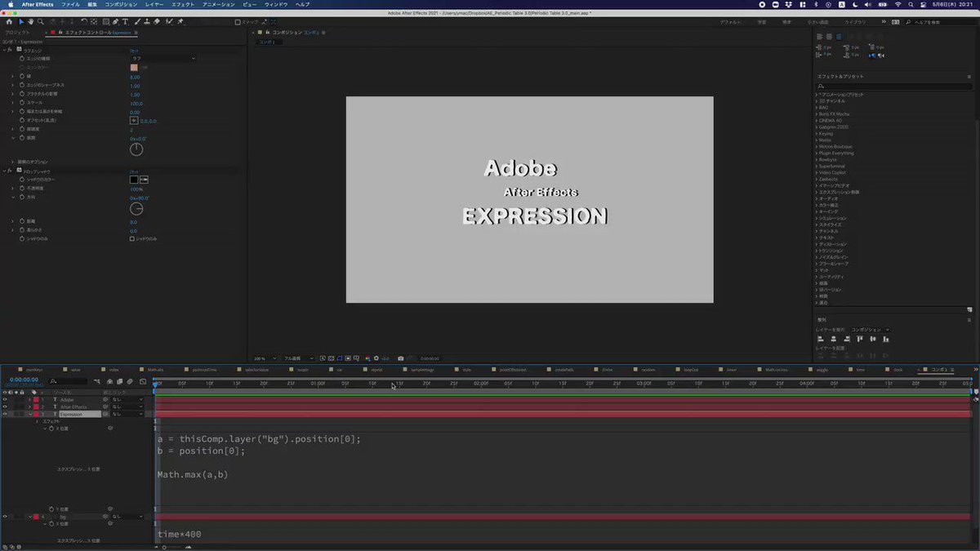Select the Zoom magnifier tool

(41, 21)
